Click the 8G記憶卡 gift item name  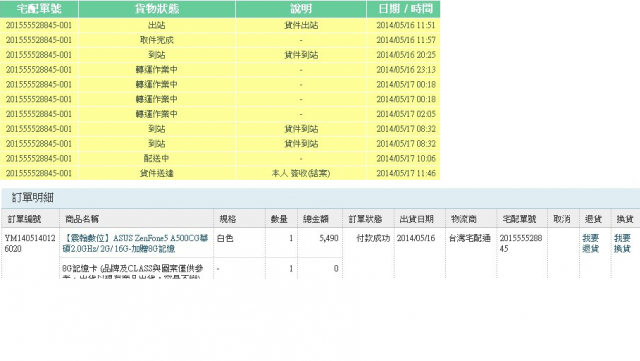133,272
